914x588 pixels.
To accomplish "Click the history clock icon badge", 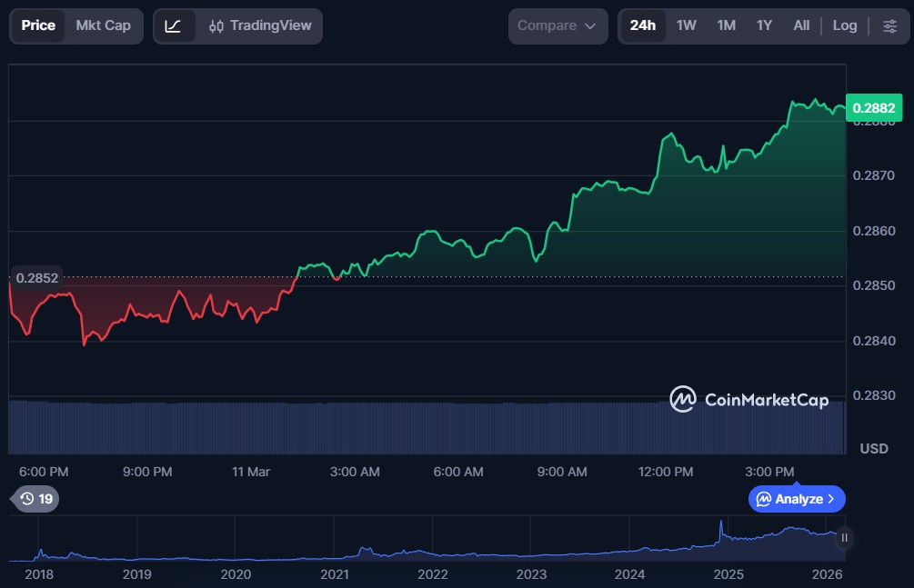I will 36,499.
